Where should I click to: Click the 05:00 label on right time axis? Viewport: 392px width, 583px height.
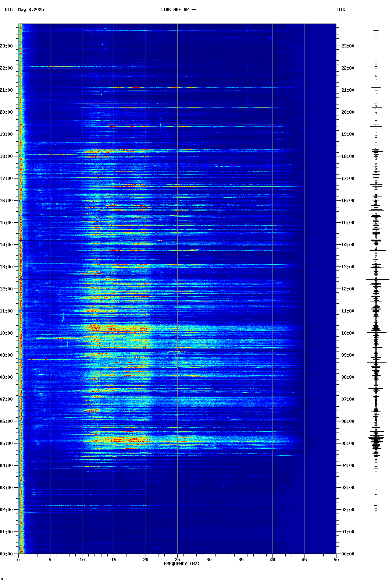[348, 444]
